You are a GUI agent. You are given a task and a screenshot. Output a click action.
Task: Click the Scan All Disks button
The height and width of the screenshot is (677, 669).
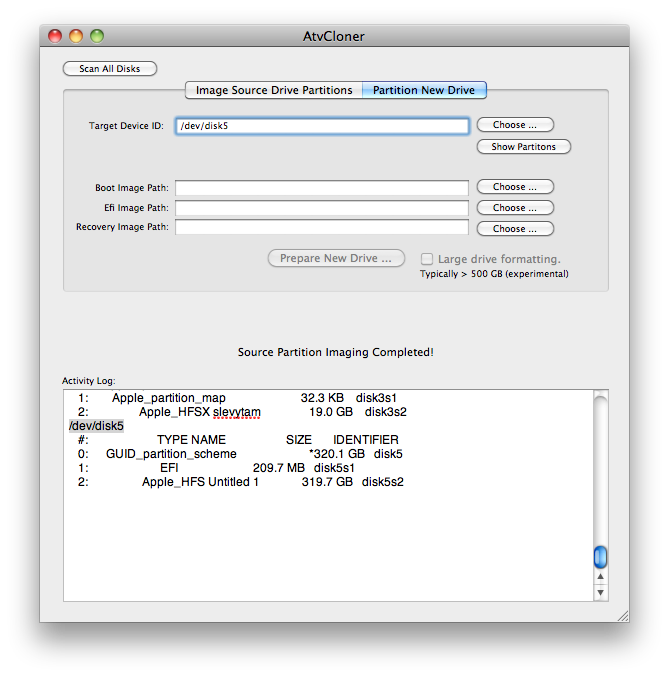tap(110, 69)
